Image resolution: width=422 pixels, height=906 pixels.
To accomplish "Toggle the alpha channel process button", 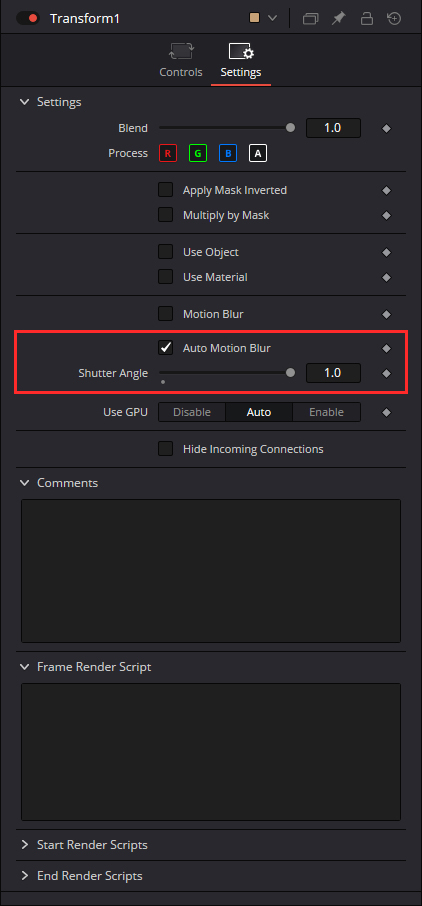I will [258, 154].
